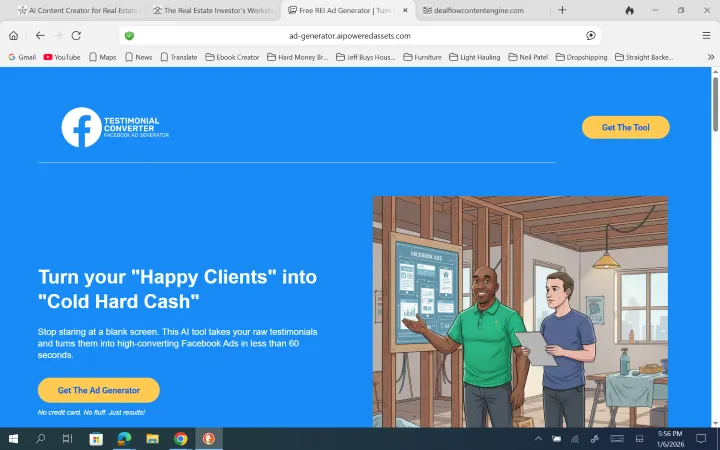Click the green shield privacy icon
Image resolution: width=720 pixels, height=450 pixels.
click(129, 36)
